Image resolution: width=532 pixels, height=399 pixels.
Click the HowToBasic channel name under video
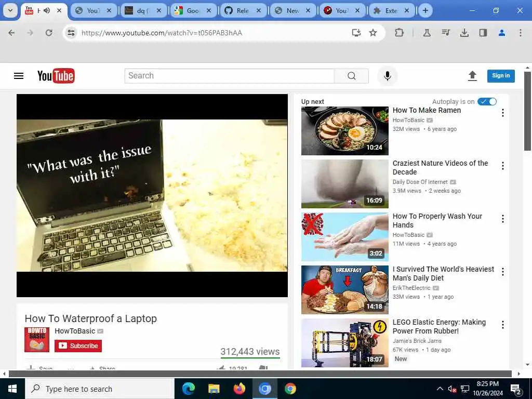[75, 331]
